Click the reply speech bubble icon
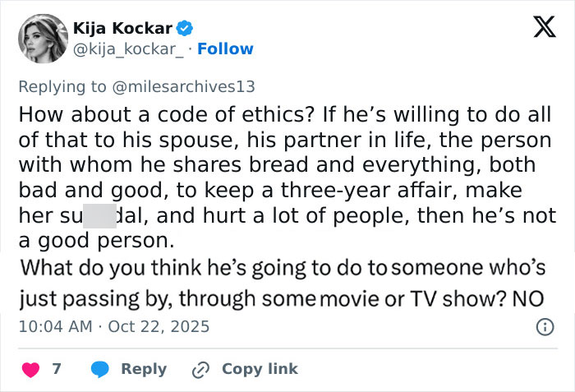Viewport: 575px width, 392px height. 99,369
